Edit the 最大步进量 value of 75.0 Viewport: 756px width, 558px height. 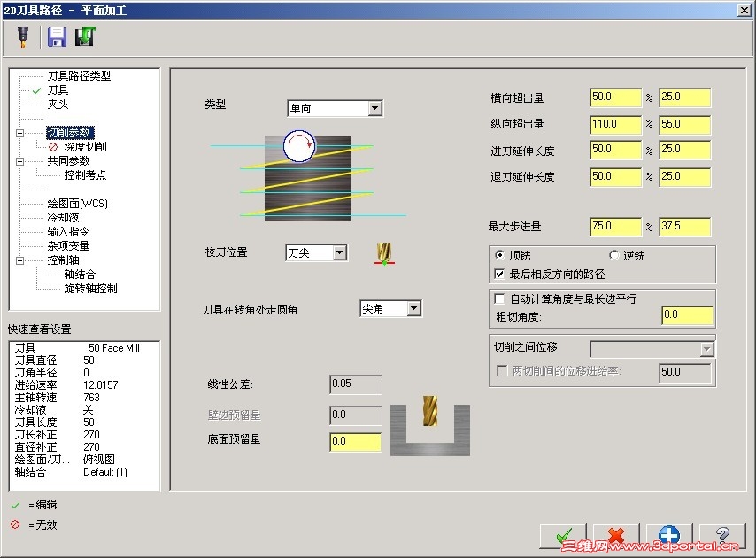point(613,226)
